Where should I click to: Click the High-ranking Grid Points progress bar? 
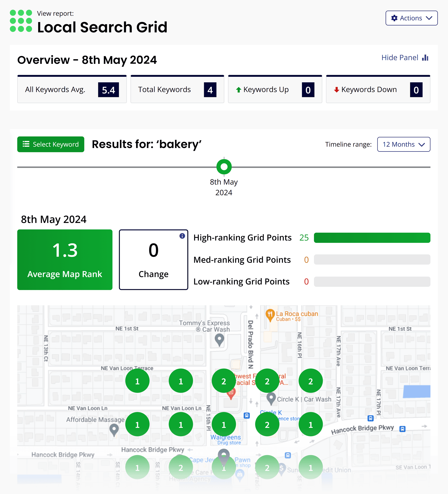[372, 237]
